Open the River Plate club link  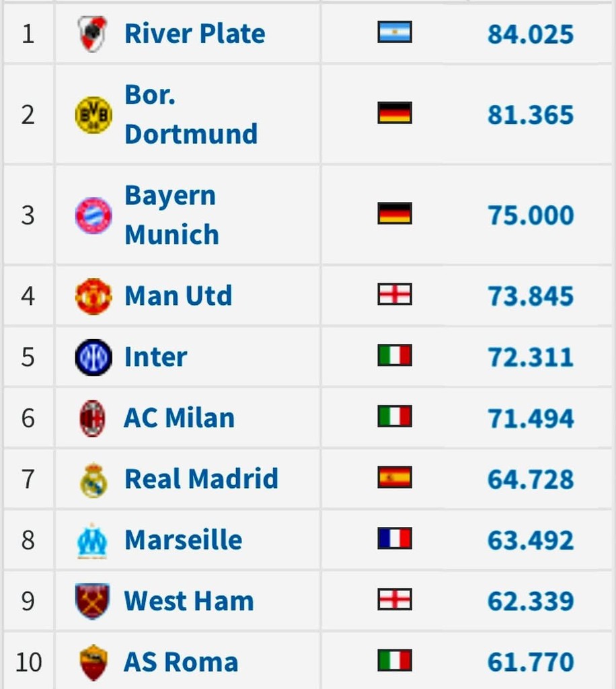point(195,34)
